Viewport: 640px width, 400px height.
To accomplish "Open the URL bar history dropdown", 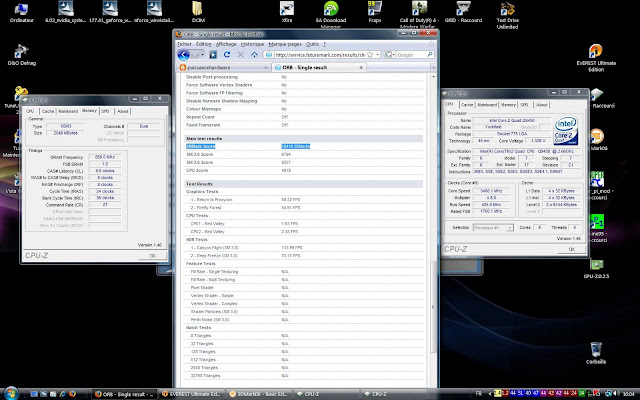I will 378,55.
